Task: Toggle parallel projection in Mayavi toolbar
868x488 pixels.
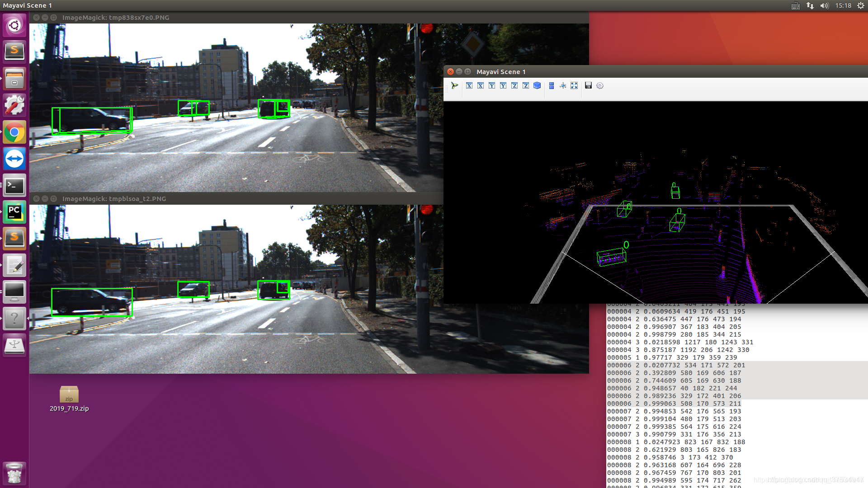Action: pyautogui.click(x=552, y=85)
